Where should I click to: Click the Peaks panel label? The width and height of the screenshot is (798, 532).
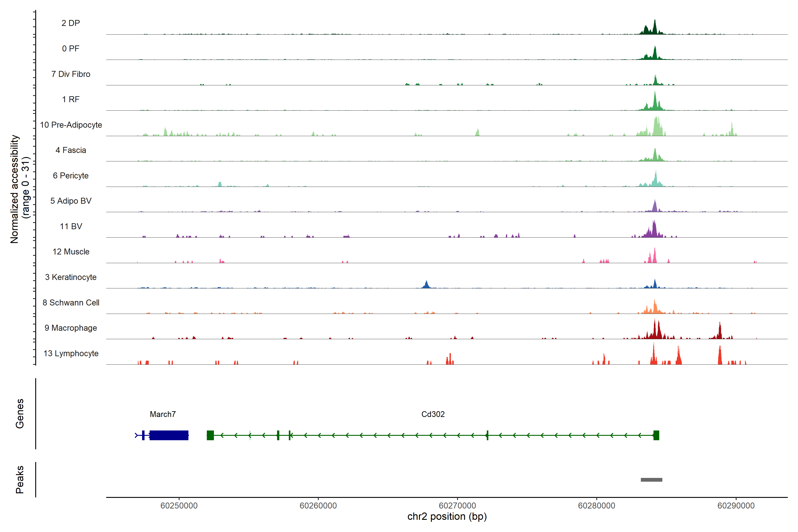point(20,479)
